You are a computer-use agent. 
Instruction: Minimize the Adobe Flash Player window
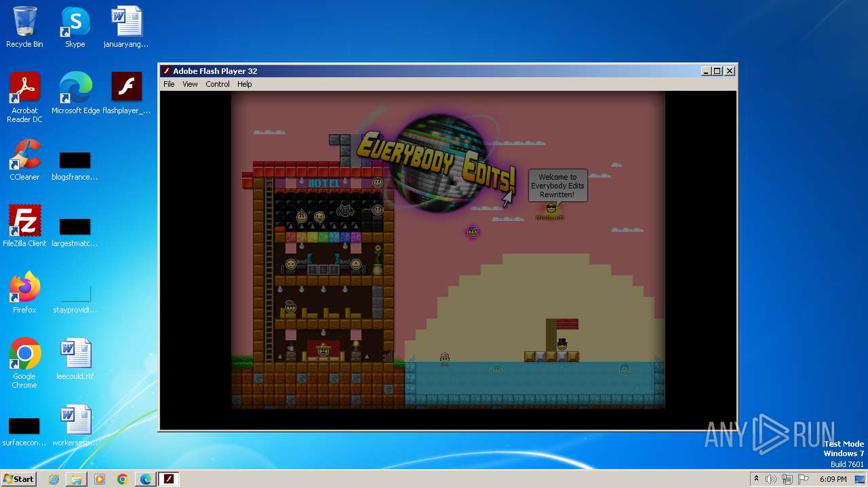[x=706, y=71]
